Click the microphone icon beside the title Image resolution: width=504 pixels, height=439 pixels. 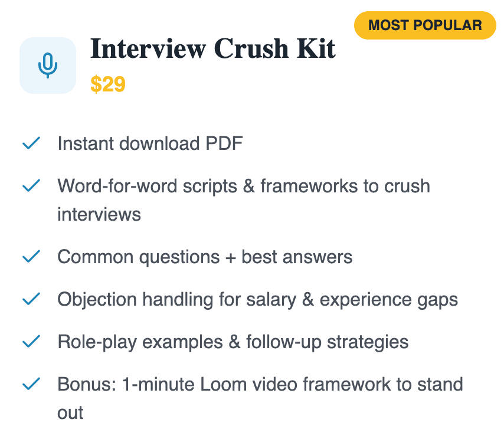click(48, 65)
